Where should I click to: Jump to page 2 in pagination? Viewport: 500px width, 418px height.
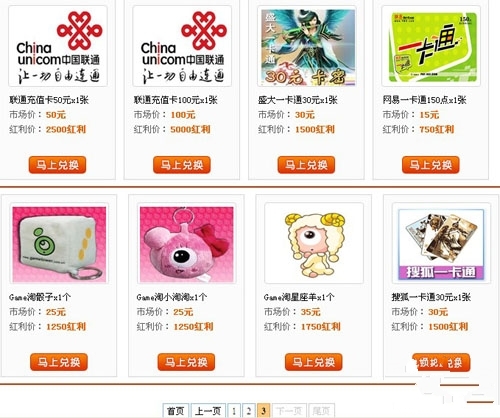[x=249, y=411]
